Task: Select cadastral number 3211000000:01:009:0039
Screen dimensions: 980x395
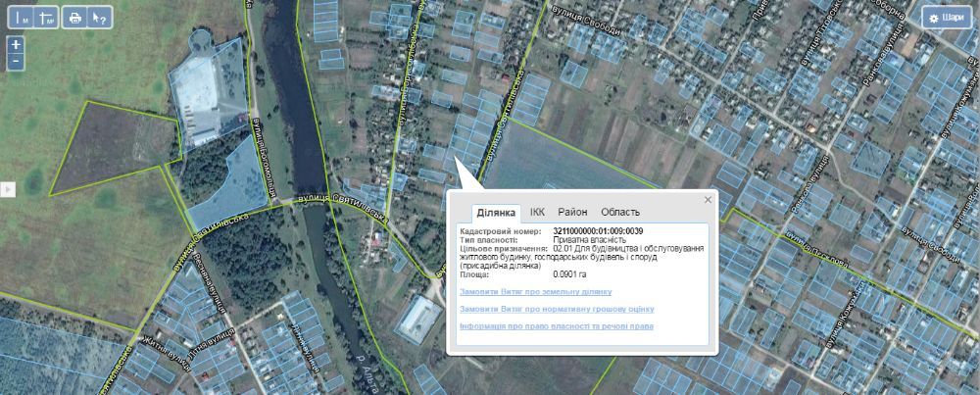Action: 598,232
